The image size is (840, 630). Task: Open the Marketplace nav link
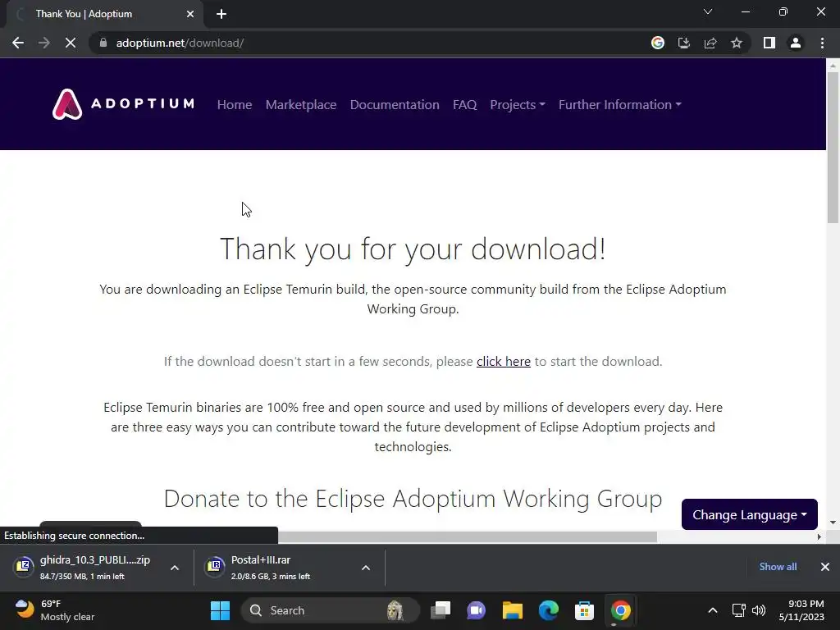301,104
